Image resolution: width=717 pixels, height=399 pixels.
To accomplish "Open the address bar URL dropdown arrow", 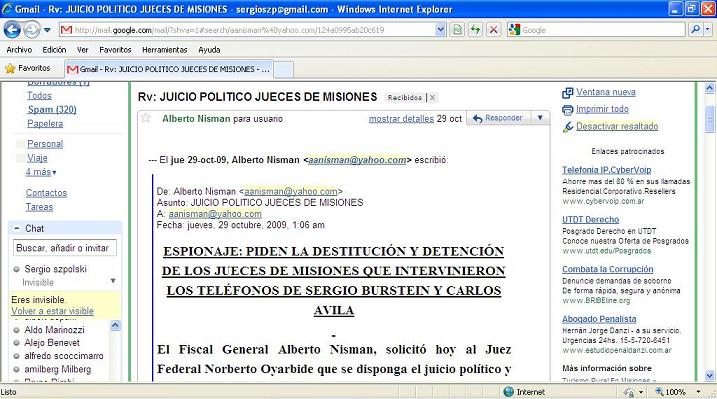I will 440,30.
